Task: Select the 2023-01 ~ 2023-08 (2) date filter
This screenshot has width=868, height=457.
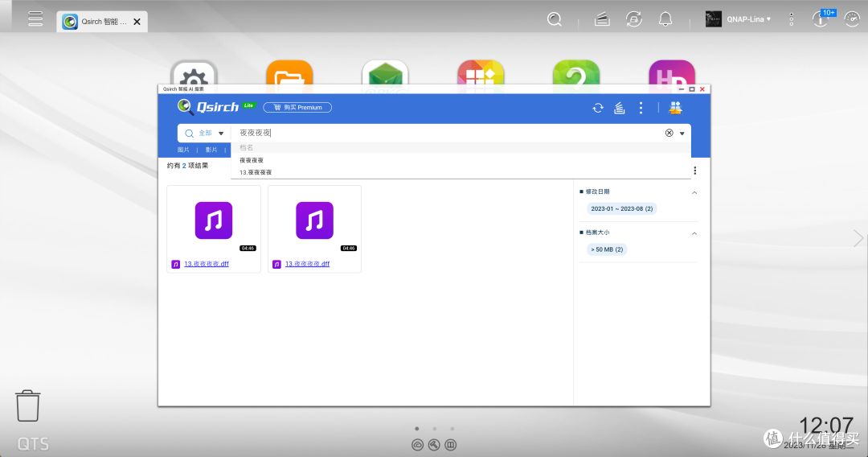Action: [621, 209]
